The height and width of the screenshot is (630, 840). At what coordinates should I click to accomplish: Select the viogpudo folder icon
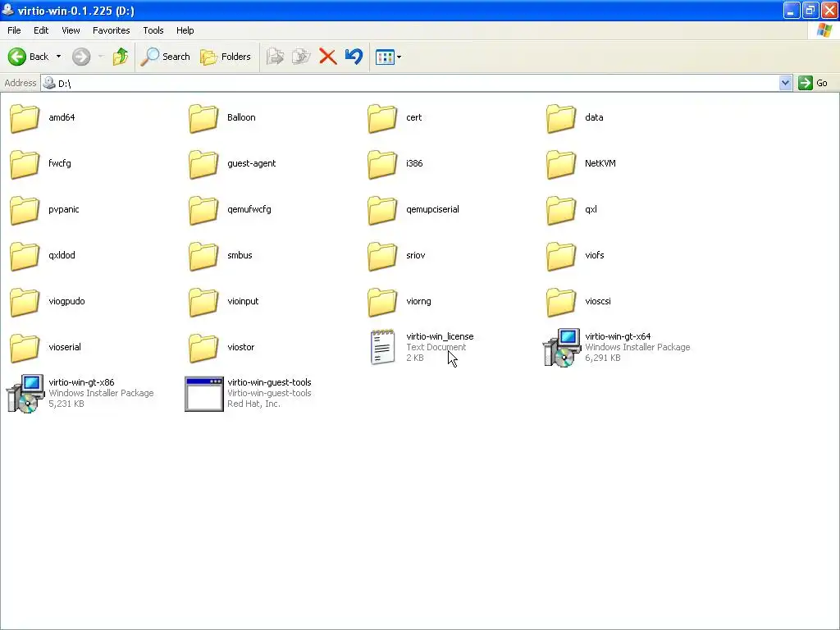tap(25, 302)
